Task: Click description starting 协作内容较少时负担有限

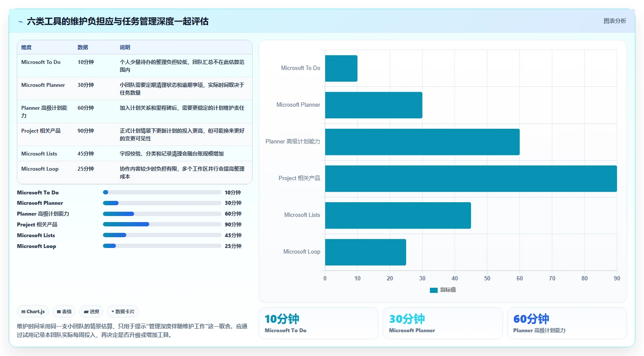Action: tap(182, 173)
